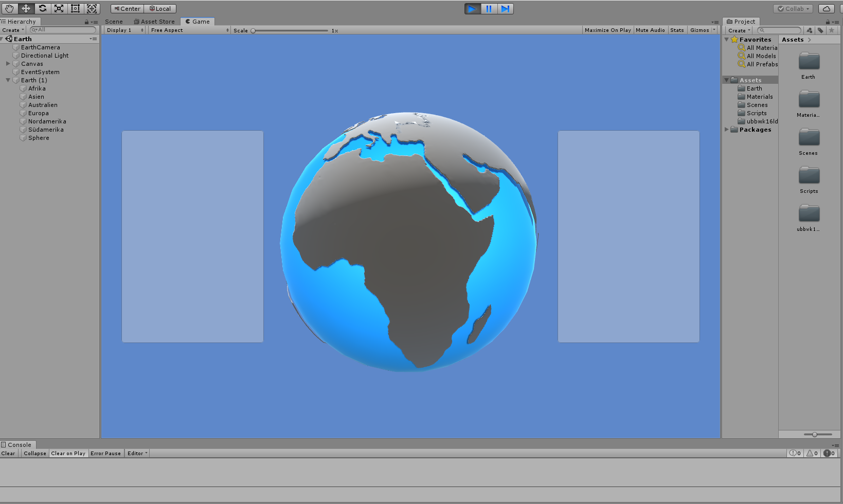Select the combined Transform tool
Viewport: 843px width, 504px height.
point(92,8)
